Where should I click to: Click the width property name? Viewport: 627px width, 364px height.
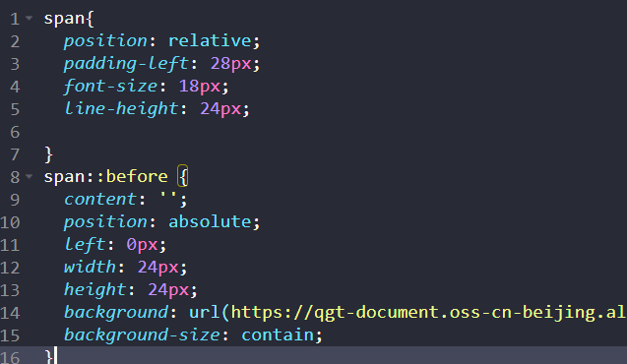90,267
